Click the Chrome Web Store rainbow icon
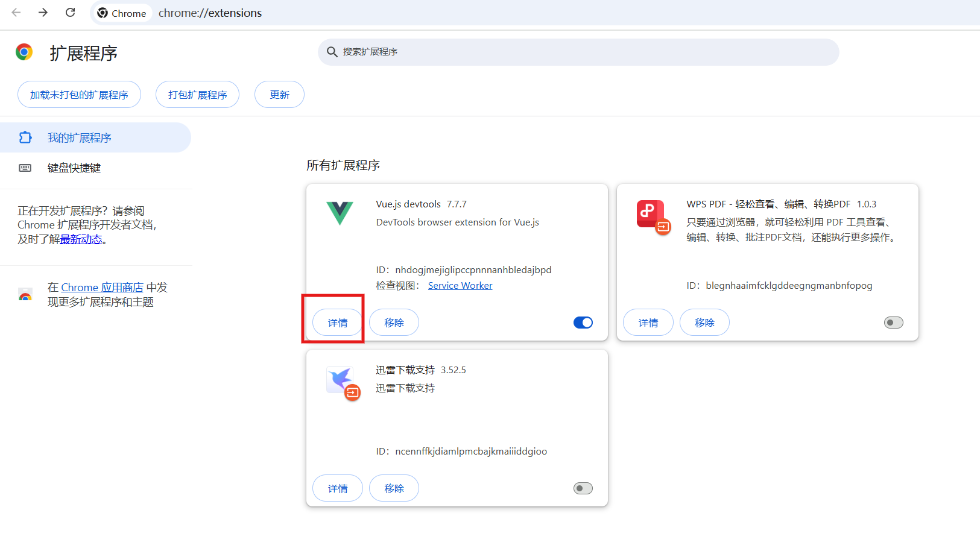This screenshot has height=548, width=980. (x=25, y=295)
